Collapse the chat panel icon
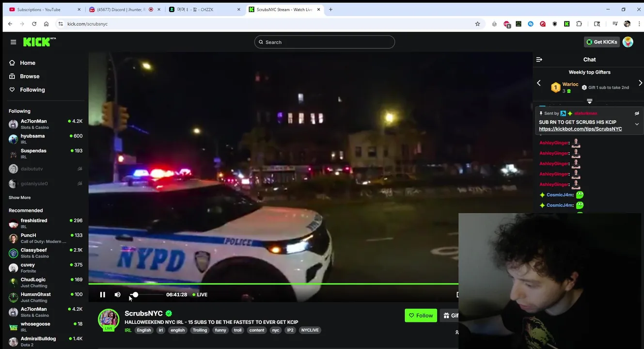 tap(539, 60)
